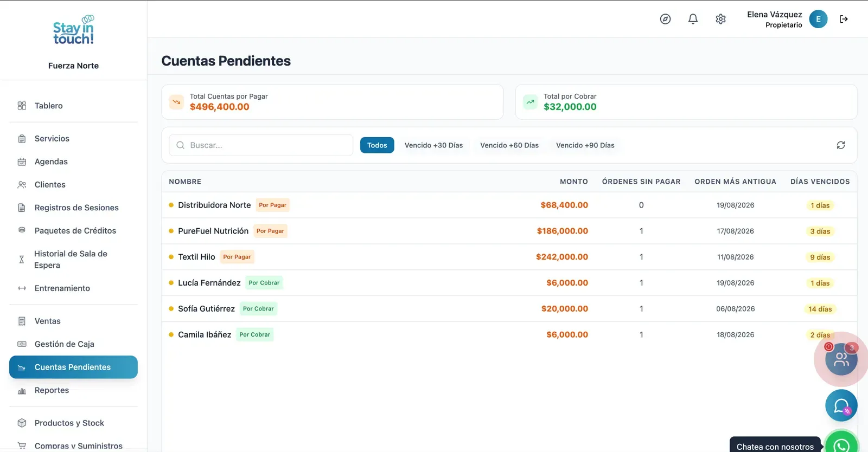This screenshot has height=452, width=868.
Task: Select the Todos filter
Action: tap(377, 145)
